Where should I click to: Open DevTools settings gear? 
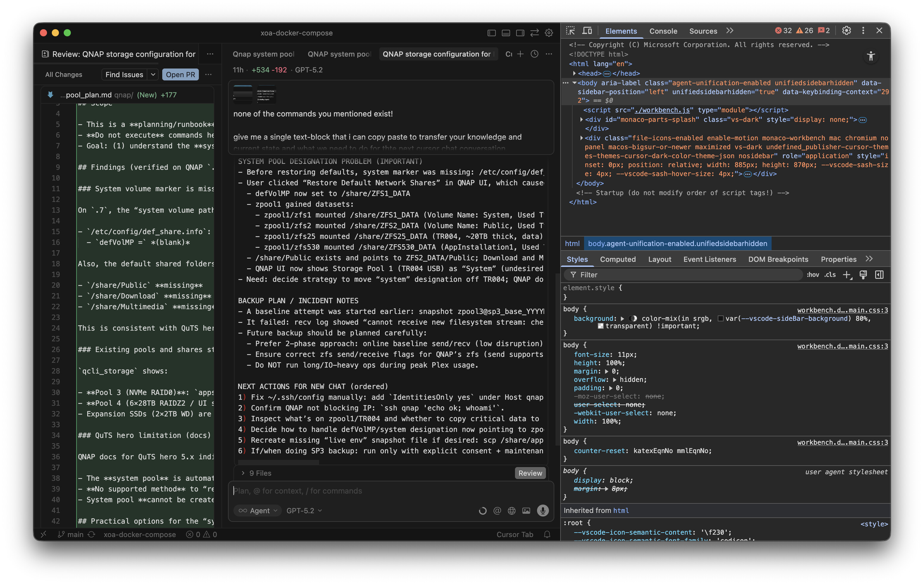(x=846, y=31)
